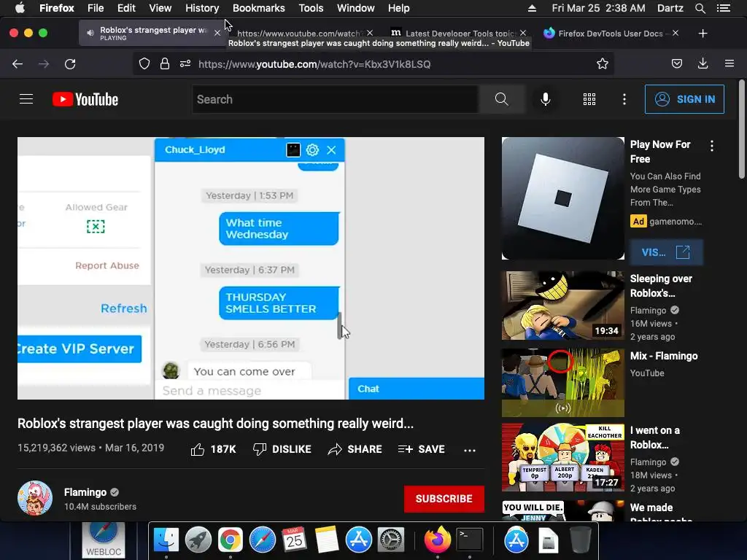Open Finder in the Dock
Viewport: 747px width, 560px height.
(x=166, y=540)
